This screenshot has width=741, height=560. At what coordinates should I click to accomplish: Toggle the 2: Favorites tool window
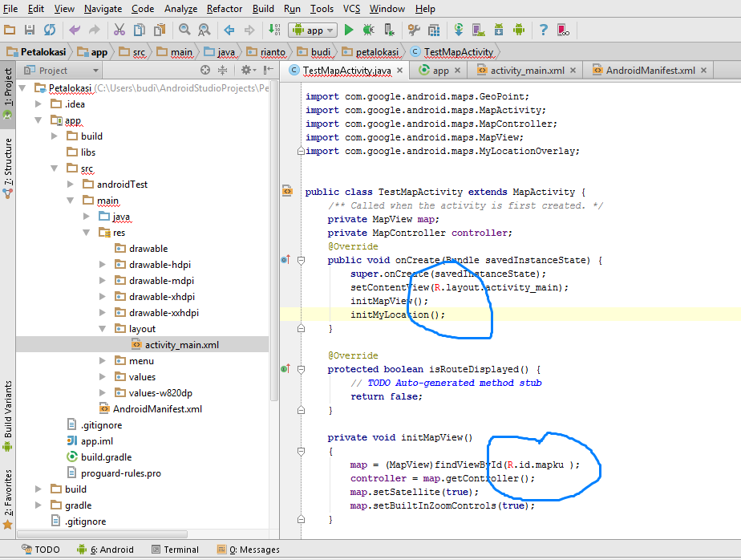pyautogui.click(x=7, y=499)
